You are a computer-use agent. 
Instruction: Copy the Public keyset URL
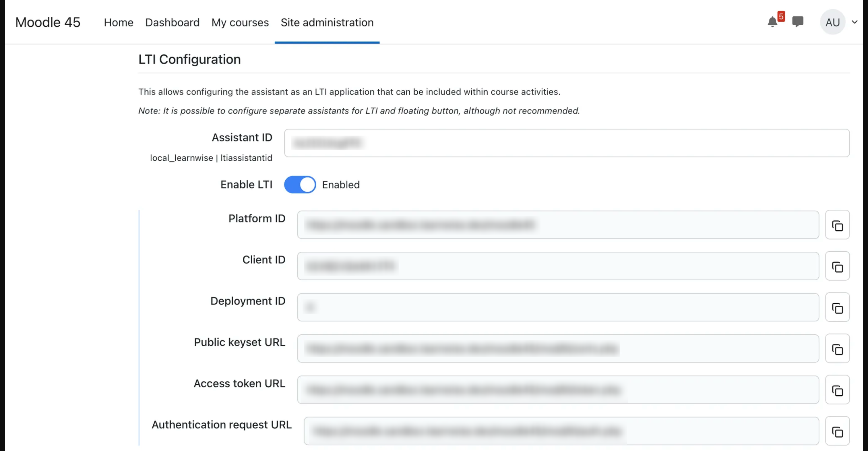[x=837, y=348]
